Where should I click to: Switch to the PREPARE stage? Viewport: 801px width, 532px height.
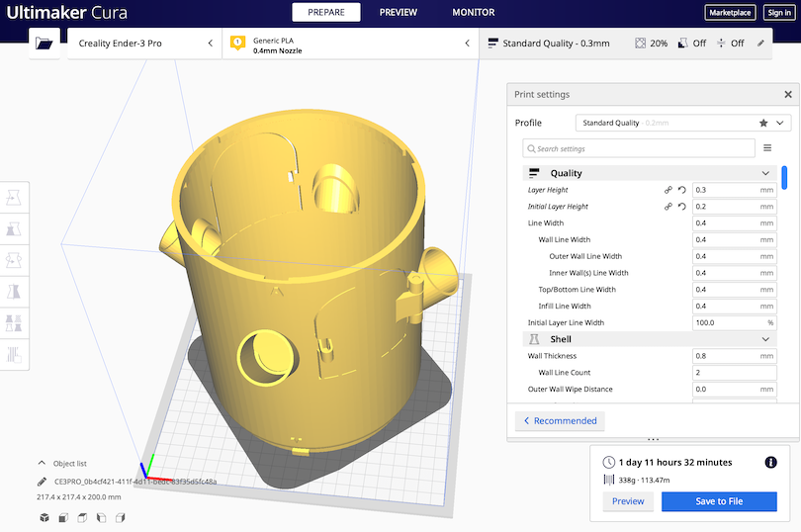point(326,12)
